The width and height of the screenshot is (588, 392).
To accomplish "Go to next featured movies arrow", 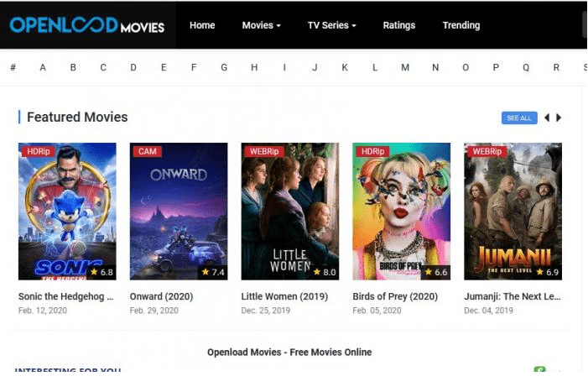I will [x=559, y=118].
